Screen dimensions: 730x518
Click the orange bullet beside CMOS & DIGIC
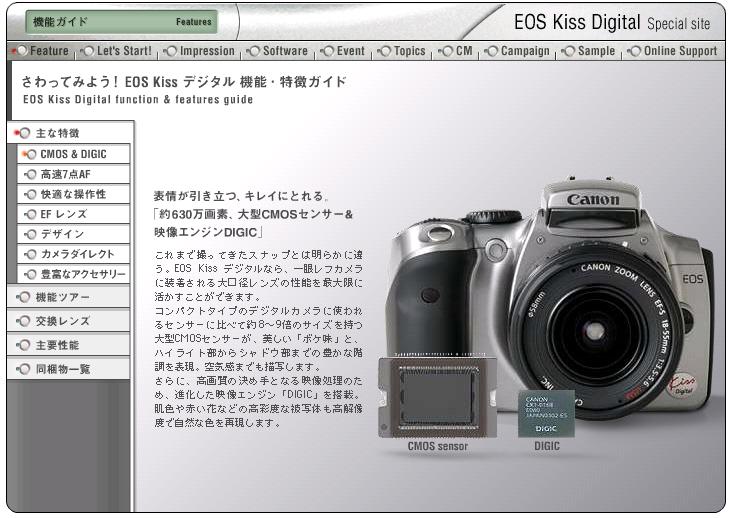click(x=29, y=155)
